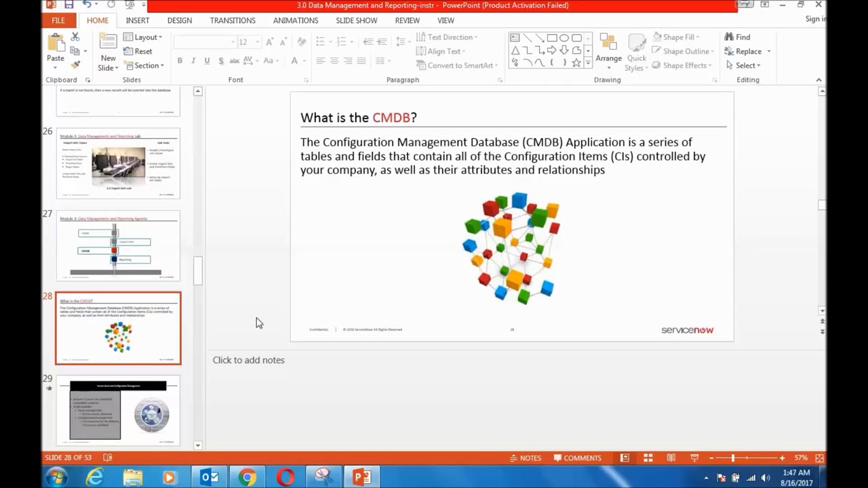Click the Cut scissors icon
This screenshot has width=868, height=488.
(75, 37)
